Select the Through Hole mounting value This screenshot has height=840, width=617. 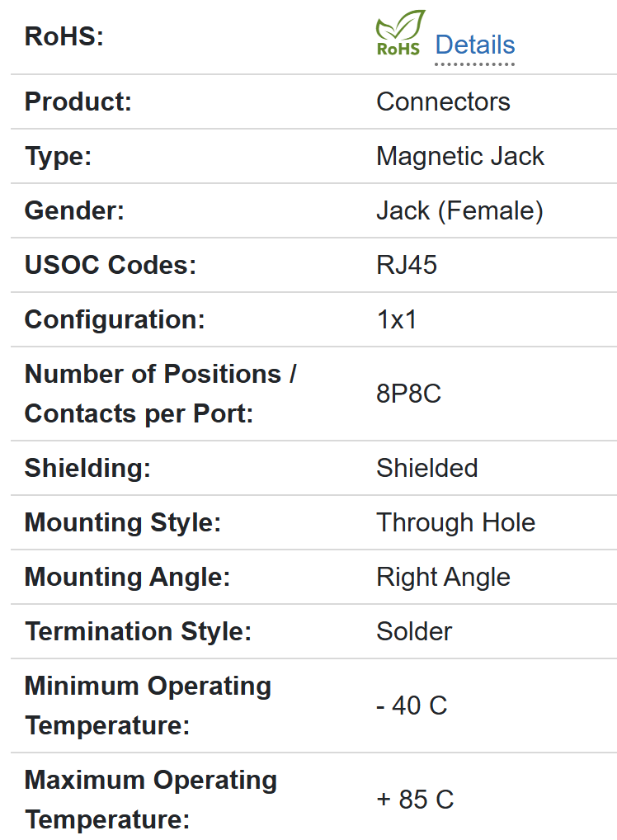pos(455,522)
